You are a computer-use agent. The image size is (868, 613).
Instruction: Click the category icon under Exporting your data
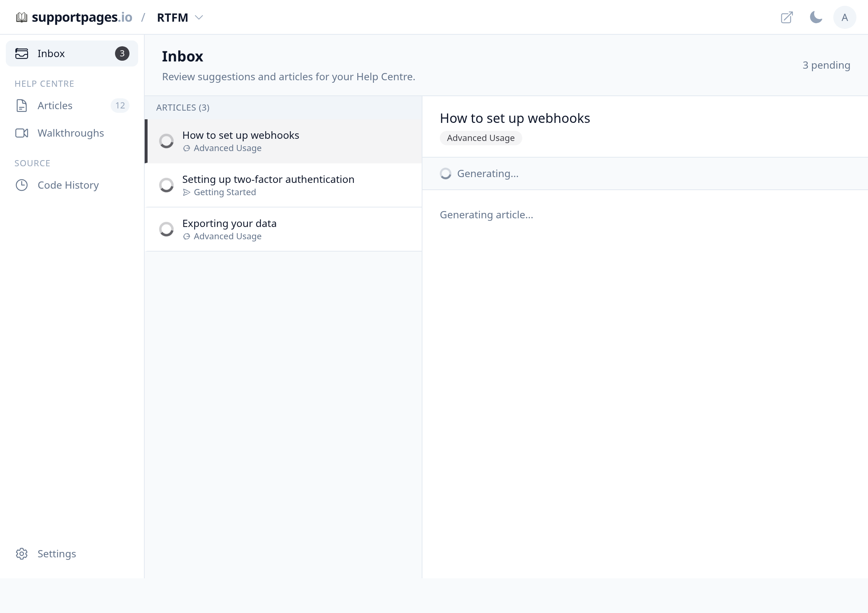click(186, 236)
